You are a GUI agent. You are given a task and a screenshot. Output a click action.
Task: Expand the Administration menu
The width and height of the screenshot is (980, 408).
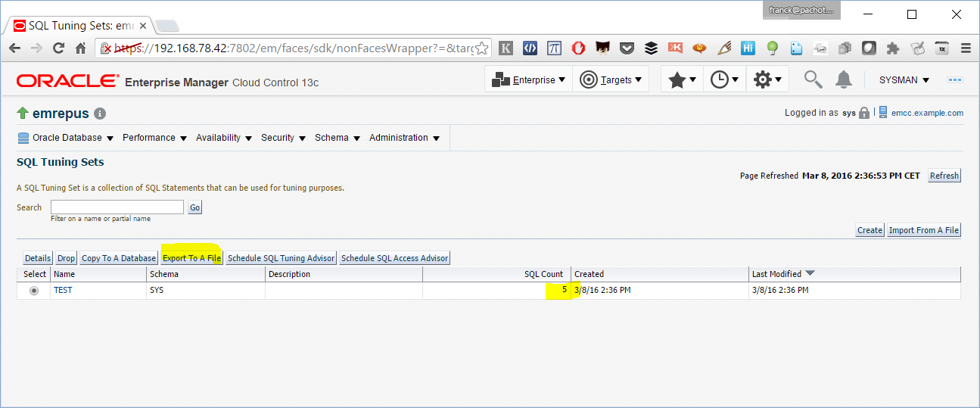(404, 138)
